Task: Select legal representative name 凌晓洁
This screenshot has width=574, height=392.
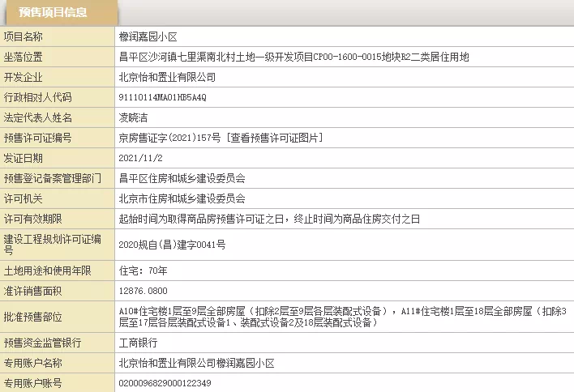Action: click(x=133, y=117)
